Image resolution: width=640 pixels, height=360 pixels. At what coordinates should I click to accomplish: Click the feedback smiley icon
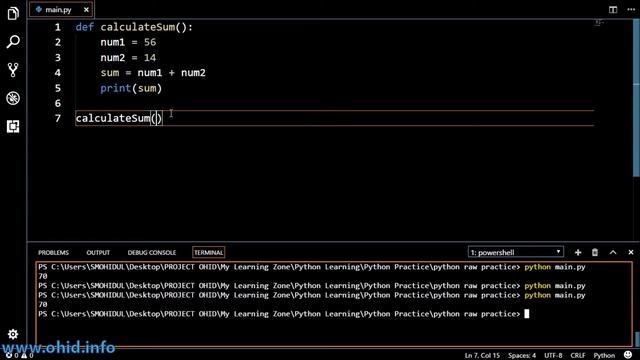[628, 355]
